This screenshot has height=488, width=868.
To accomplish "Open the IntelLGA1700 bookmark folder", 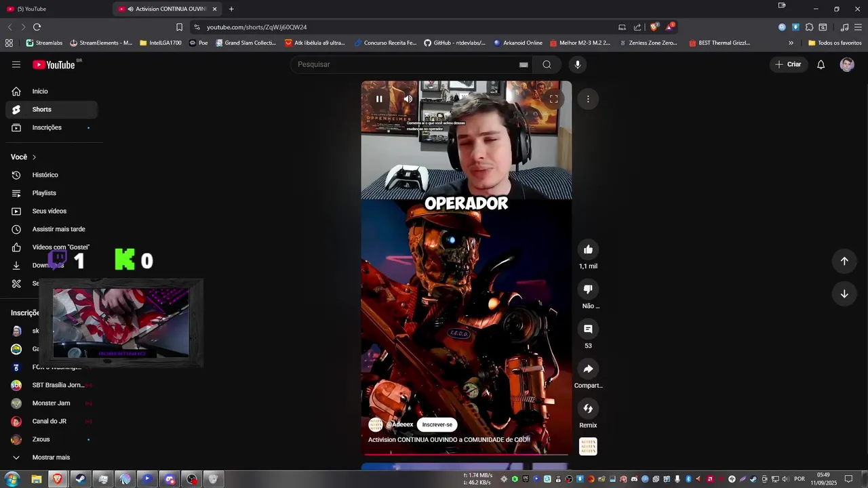I will 161,43.
